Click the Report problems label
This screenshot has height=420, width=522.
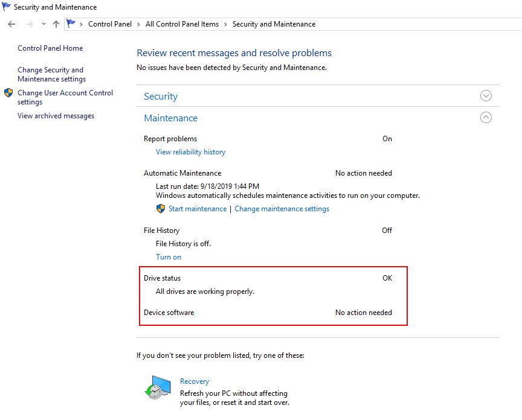(170, 139)
